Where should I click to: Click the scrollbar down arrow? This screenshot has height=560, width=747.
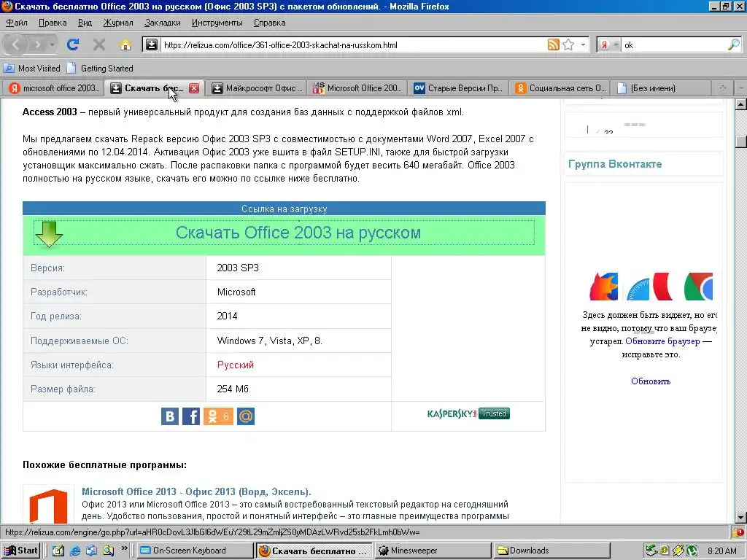[x=741, y=518]
